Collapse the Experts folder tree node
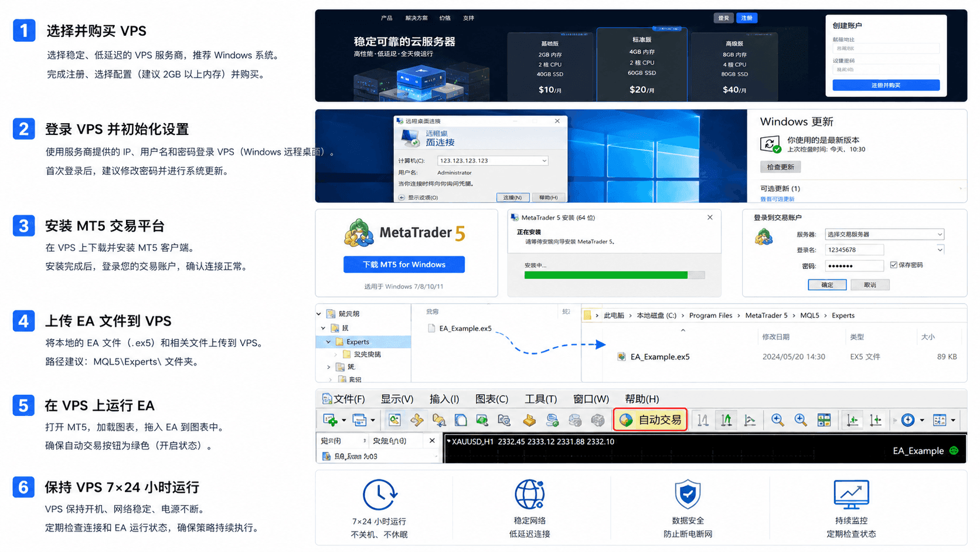 pyautogui.click(x=328, y=342)
